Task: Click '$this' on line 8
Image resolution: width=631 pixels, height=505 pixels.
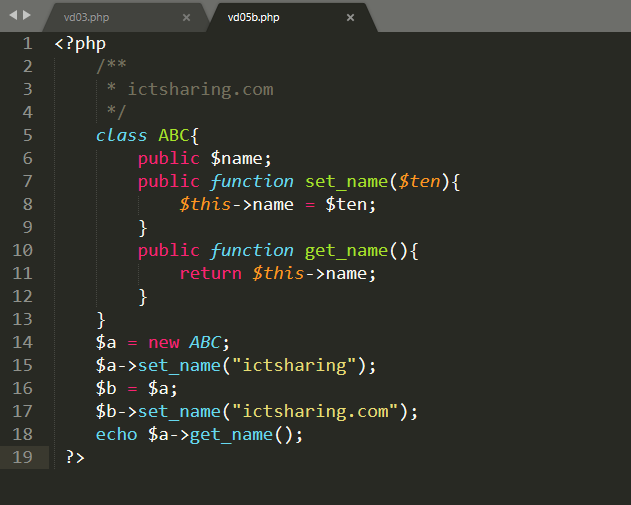Action: point(205,204)
